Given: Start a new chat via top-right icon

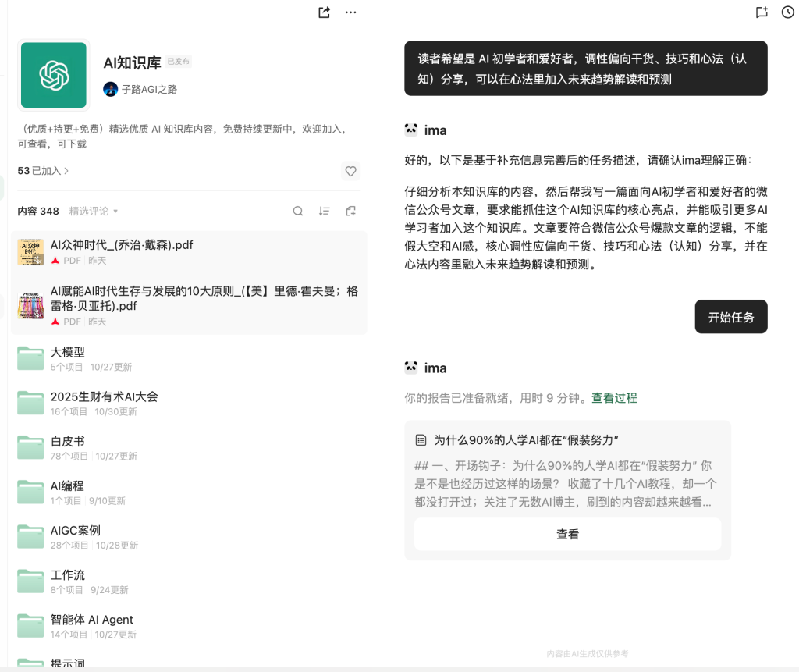Looking at the screenshot, I should point(762,12).
